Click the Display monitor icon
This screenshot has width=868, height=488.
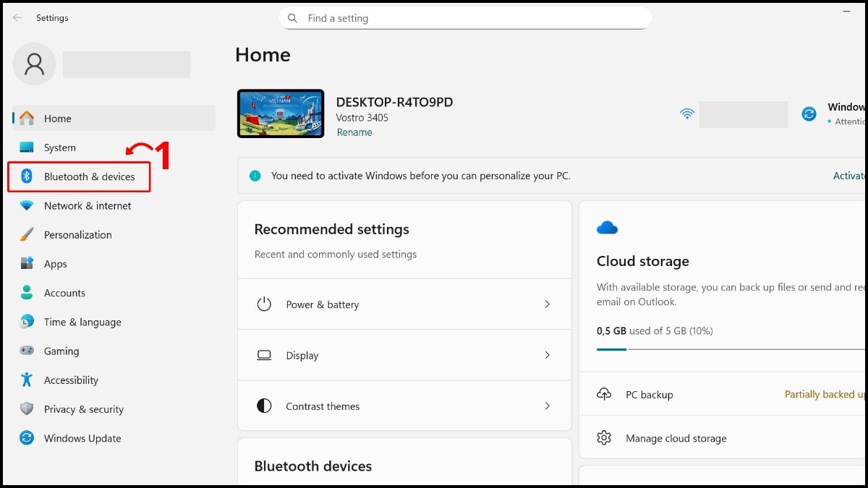264,355
